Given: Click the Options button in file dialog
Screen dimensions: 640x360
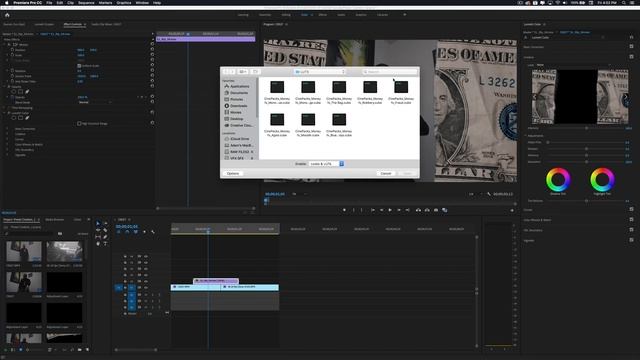Looking at the screenshot, I should click(x=233, y=173).
